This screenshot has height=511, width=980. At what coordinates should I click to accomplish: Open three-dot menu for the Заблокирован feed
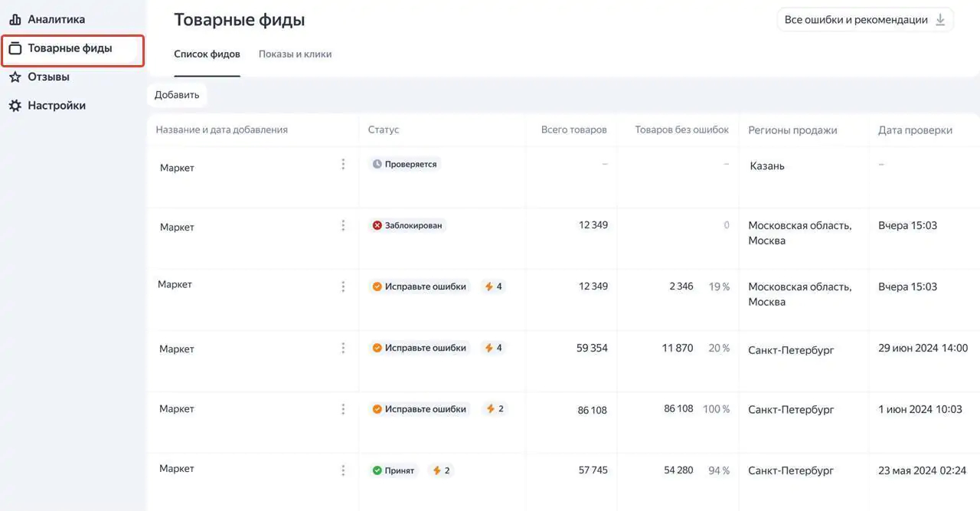(x=343, y=225)
